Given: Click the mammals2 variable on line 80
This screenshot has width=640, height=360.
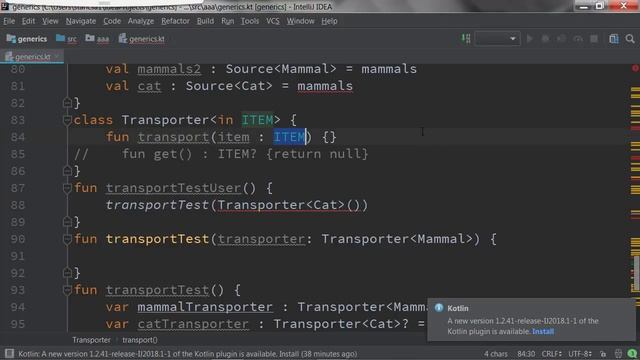Looking at the screenshot, I should point(169,69).
